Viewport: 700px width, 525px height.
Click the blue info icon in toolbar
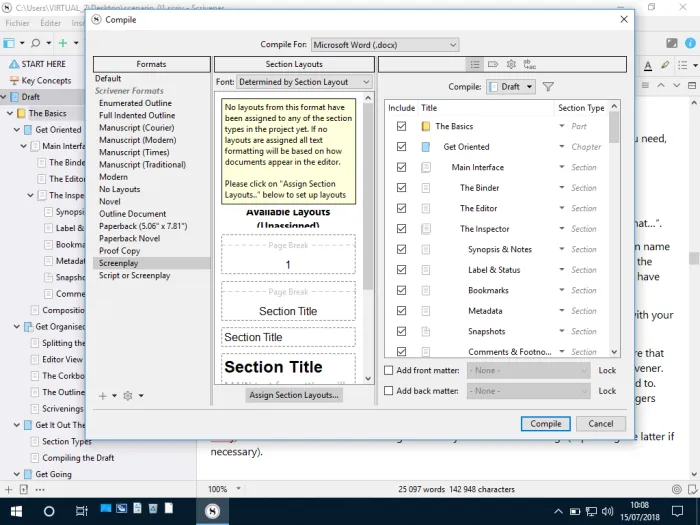tap(690, 43)
